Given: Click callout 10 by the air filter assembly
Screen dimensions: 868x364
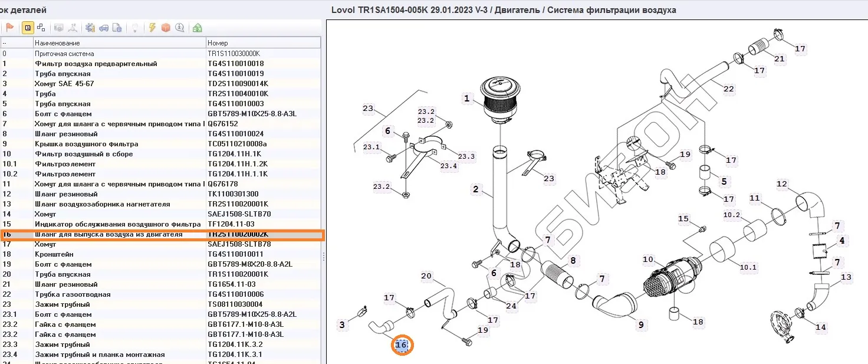Looking at the screenshot, I should 648,260.
